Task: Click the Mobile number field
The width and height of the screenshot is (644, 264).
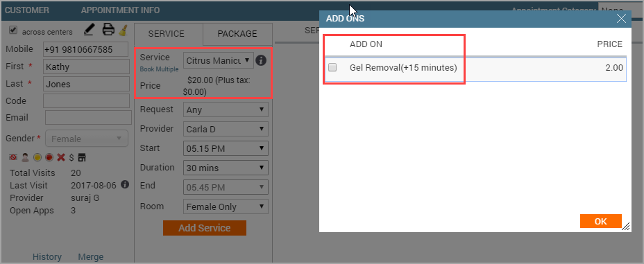Action: click(x=85, y=50)
